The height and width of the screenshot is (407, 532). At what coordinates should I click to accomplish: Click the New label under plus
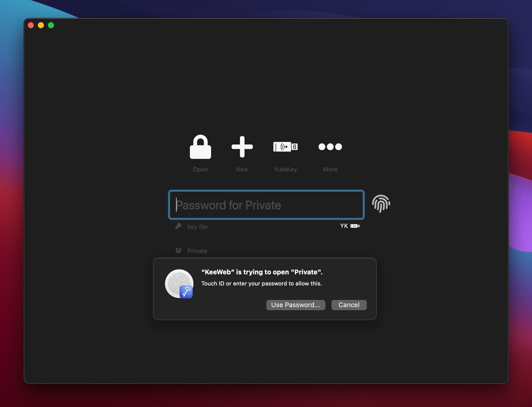pyautogui.click(x=242, y=169)
